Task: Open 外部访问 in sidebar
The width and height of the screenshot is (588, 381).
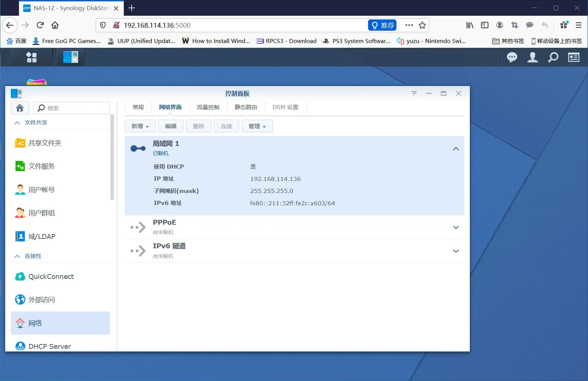Action: tap(60, 299)
